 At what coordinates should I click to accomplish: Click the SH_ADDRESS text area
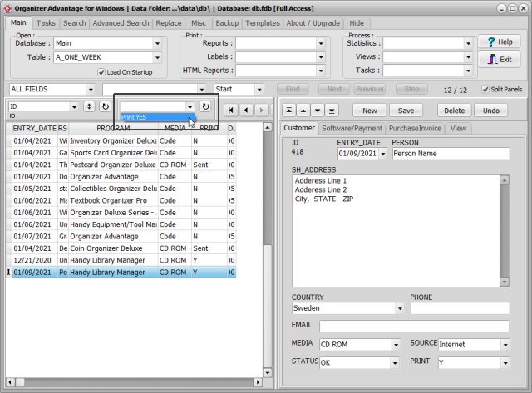click(396, 231)
